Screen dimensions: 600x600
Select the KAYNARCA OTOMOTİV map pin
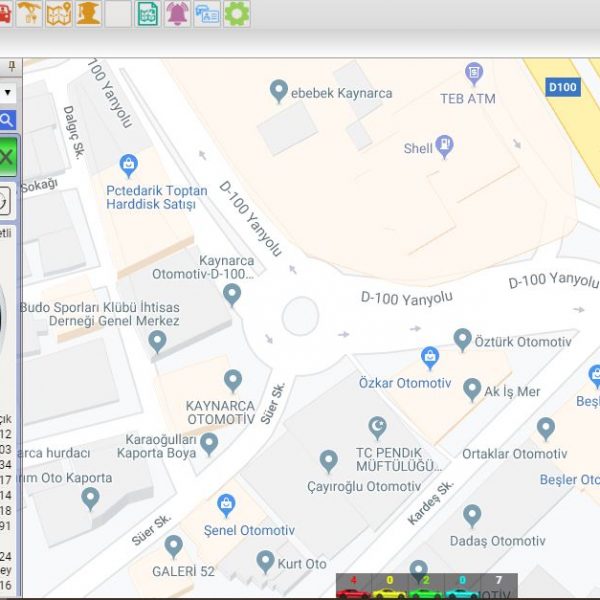(233, 381)
